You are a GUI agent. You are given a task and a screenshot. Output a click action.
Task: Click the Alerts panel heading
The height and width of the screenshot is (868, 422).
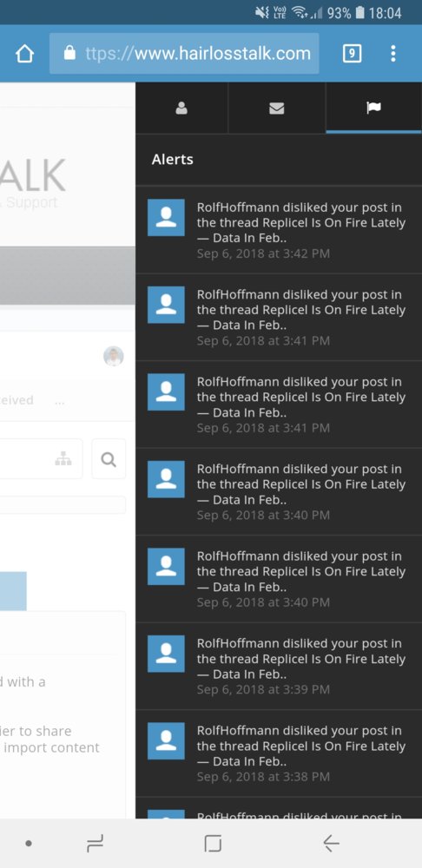click(x=172, y=160)
